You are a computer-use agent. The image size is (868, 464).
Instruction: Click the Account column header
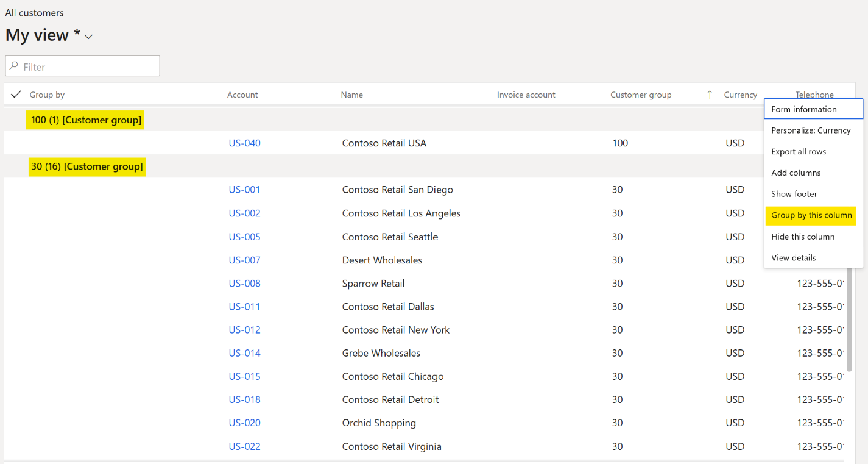[242, 95]
